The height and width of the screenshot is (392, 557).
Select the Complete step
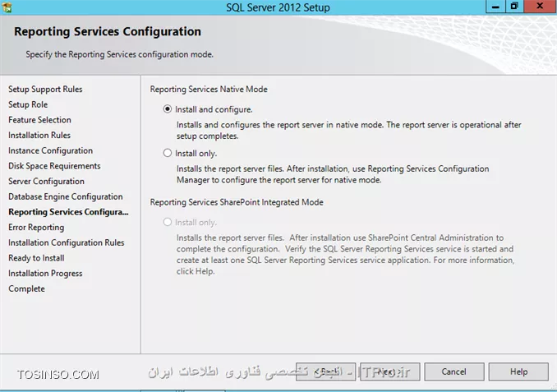click(26, 288)
